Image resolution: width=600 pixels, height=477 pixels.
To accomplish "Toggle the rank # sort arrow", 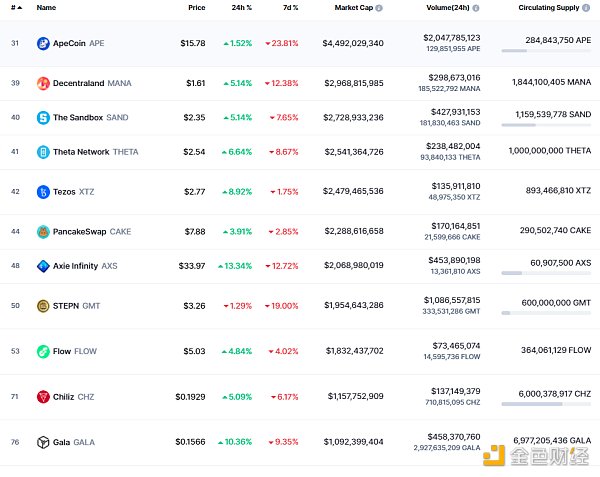I will (19, 8).
